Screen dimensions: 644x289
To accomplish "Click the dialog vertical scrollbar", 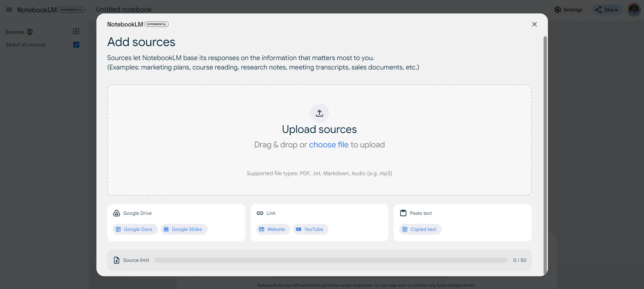I will pyautogui.click(x=545, y=155).
